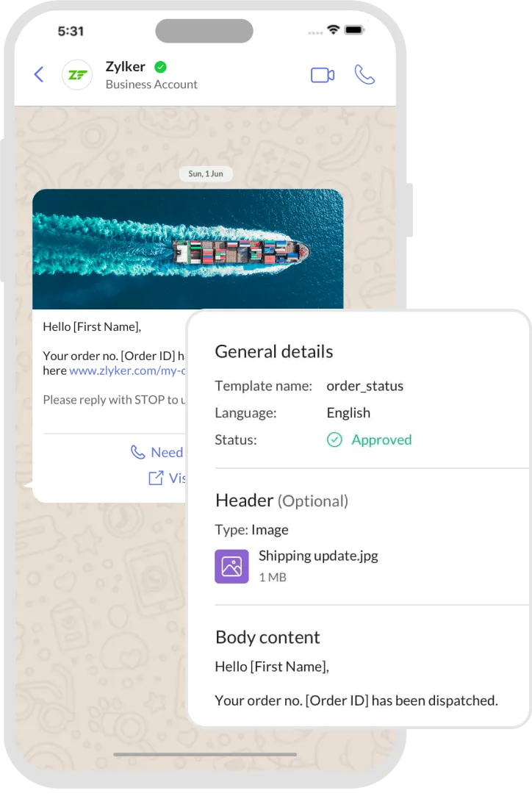Tap the home indicator bar at phone bottom

pyautogui.click(x=205, y=754)
